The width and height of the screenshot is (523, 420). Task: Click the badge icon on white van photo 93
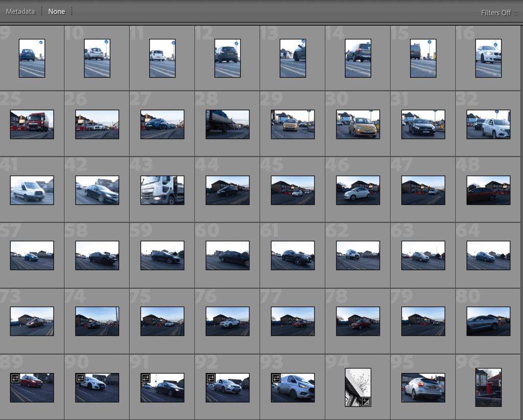click(x=276, y=379)
